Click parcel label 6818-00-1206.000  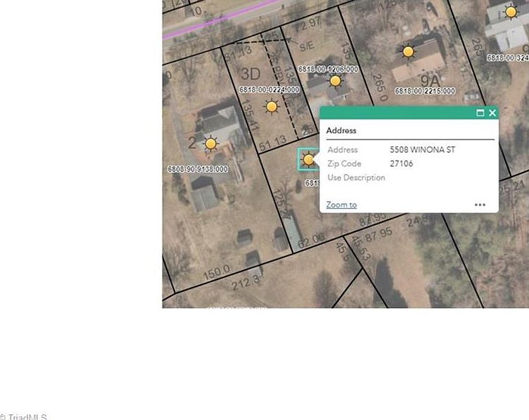point(328,69)
